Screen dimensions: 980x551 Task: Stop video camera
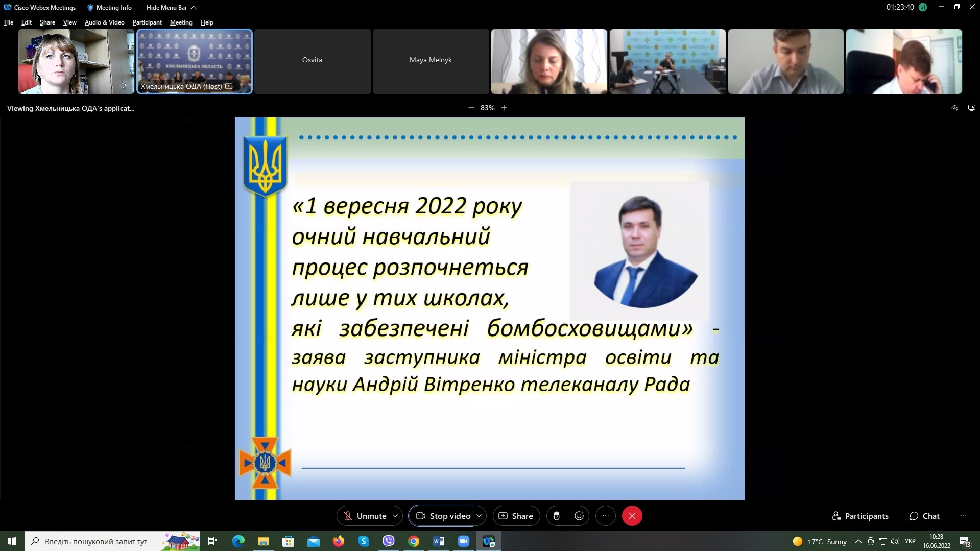click(442, 516)
